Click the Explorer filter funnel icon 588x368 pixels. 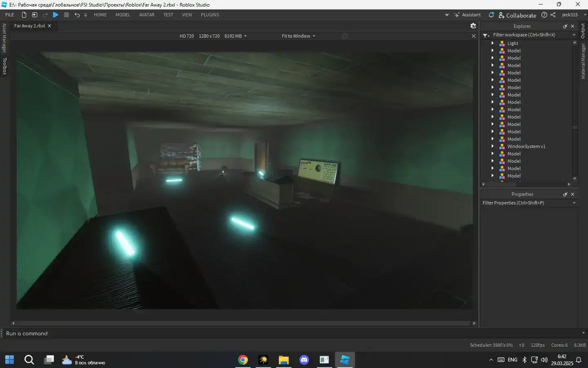486,35
